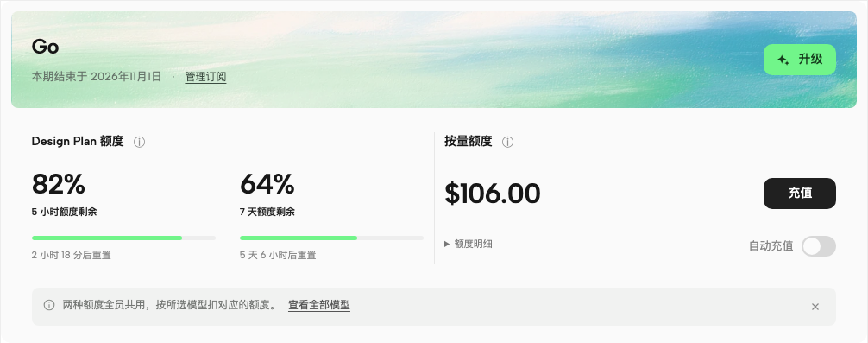This screenshot has height=343, width=868.
Task: Click the $106.00 balance amount
Action: click(492, 194)
